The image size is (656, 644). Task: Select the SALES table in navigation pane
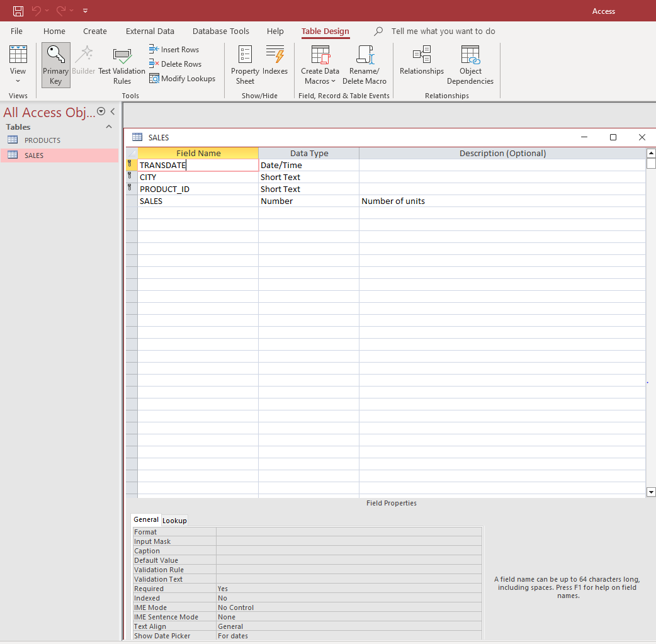click(x=59, y=155)
